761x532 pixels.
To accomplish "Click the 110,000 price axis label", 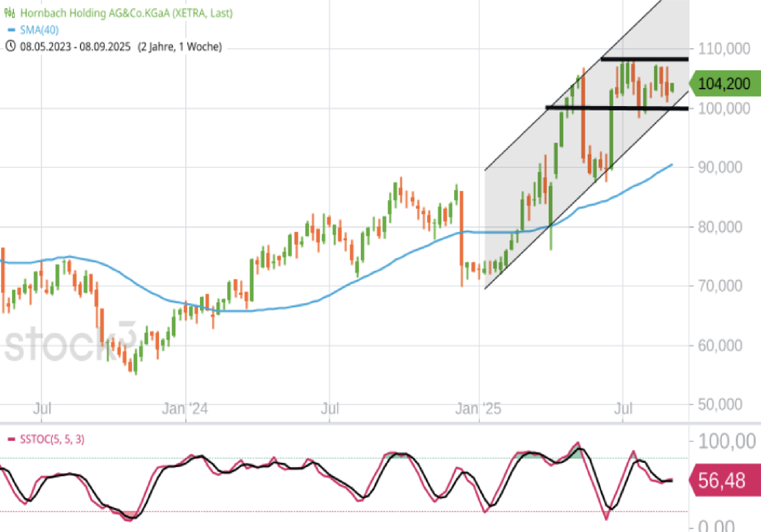I will pos(724,49).
